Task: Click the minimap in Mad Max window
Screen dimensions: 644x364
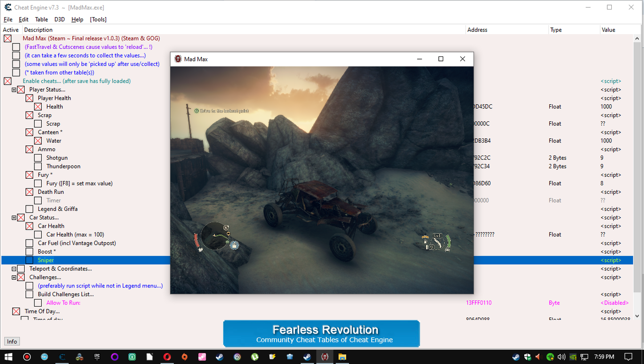Action: tap(214, 235)
